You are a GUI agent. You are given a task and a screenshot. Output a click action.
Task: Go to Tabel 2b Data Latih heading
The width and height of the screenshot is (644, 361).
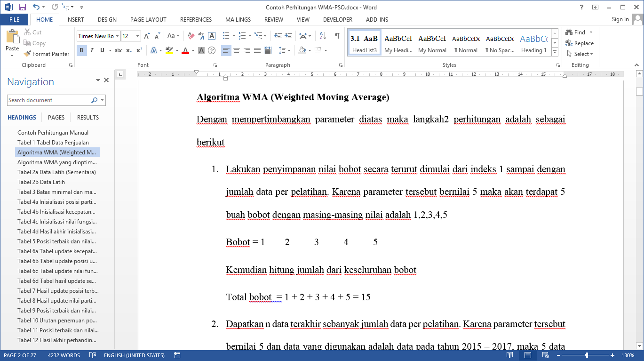pyautogui.click(x=41, y=182)
